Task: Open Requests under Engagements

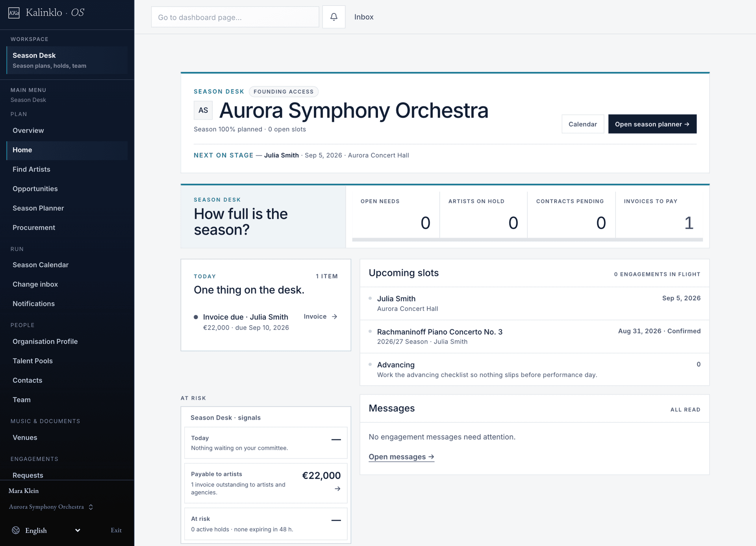Action: [67, 475]
